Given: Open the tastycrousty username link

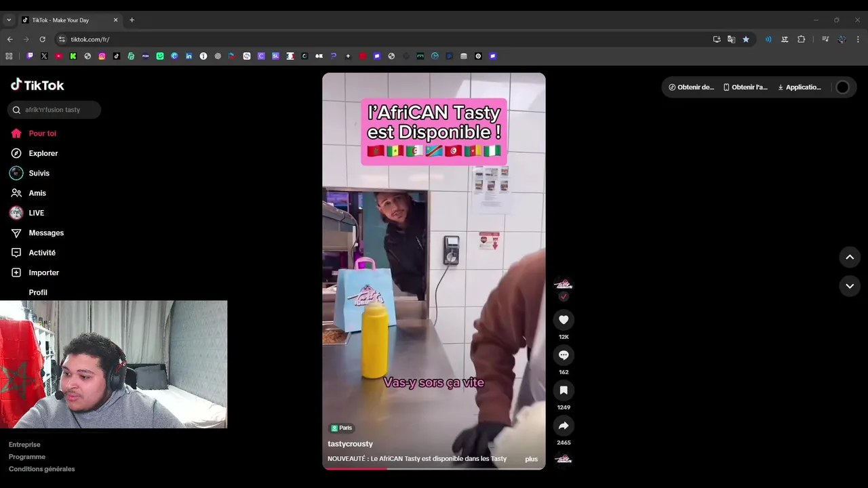Looking at the screenshot, I should pos(350,444).
